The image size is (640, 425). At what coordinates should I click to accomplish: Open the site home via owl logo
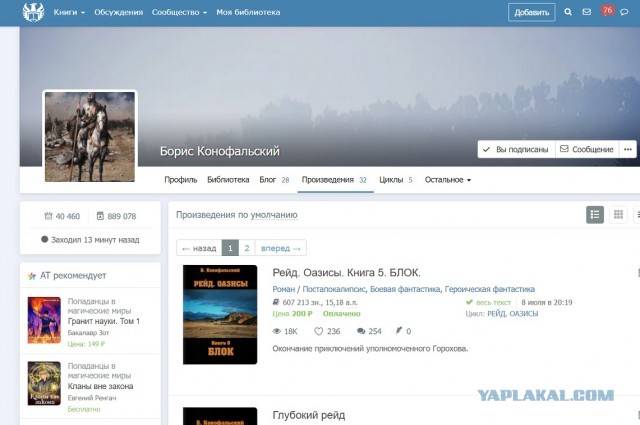tap(33, 12)
